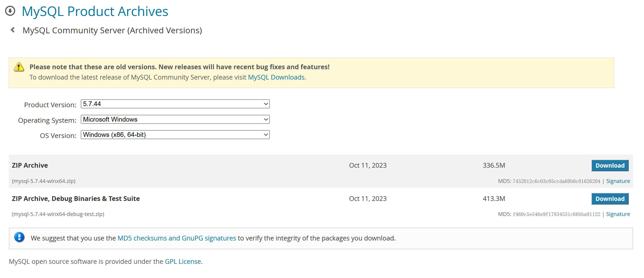Image resolution: width=644 pixels, height=278 pixels.
Task: Click the ZIP Archive title text
Action: [x=30, y=165]
